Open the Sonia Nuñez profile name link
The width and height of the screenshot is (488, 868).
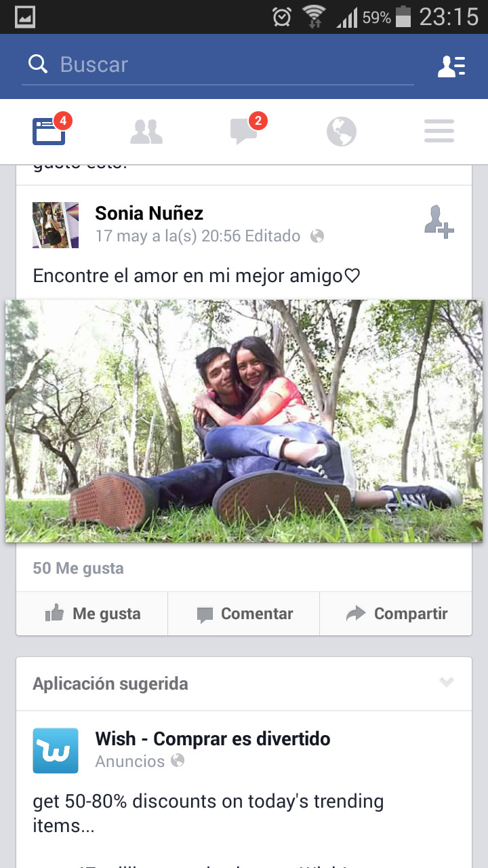149,213
